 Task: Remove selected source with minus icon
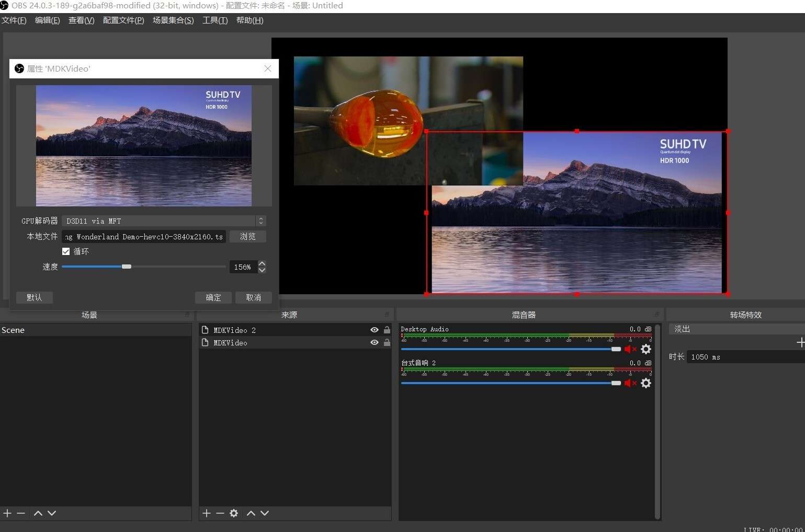(220, 513)
